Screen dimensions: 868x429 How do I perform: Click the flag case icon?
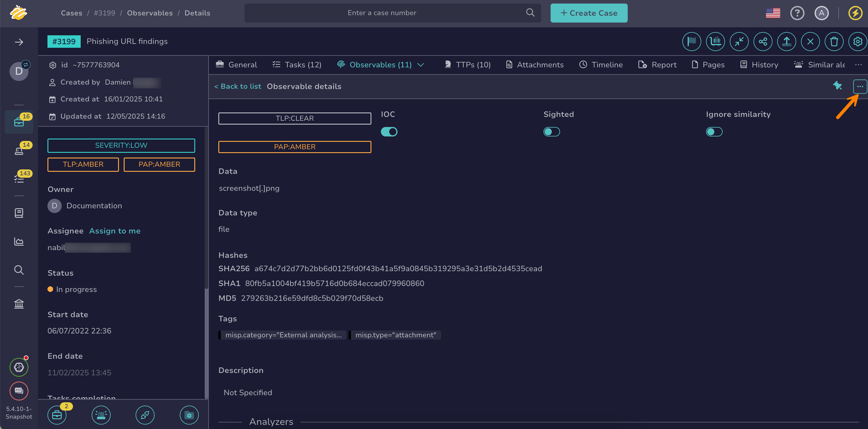[691, 42]
